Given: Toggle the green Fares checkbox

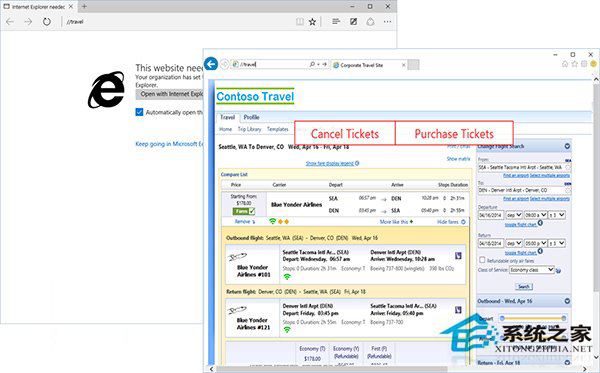Looking at the screenshot, I should [244, 211].
